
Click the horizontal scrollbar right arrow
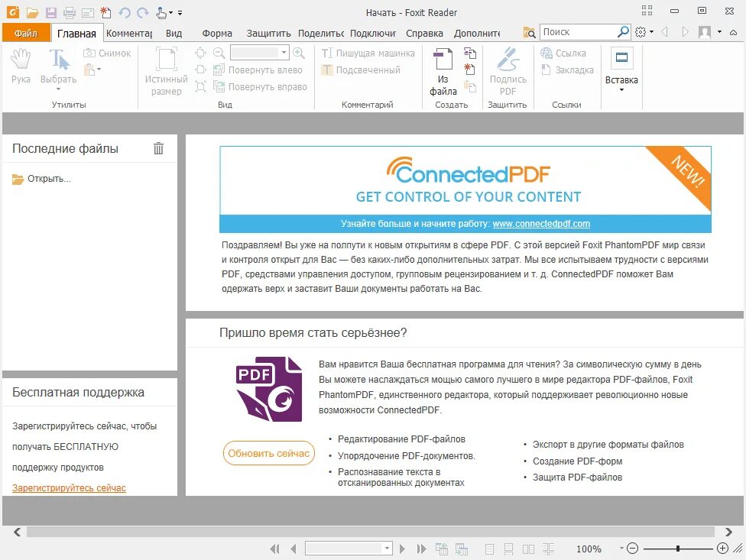click(729, 532)
